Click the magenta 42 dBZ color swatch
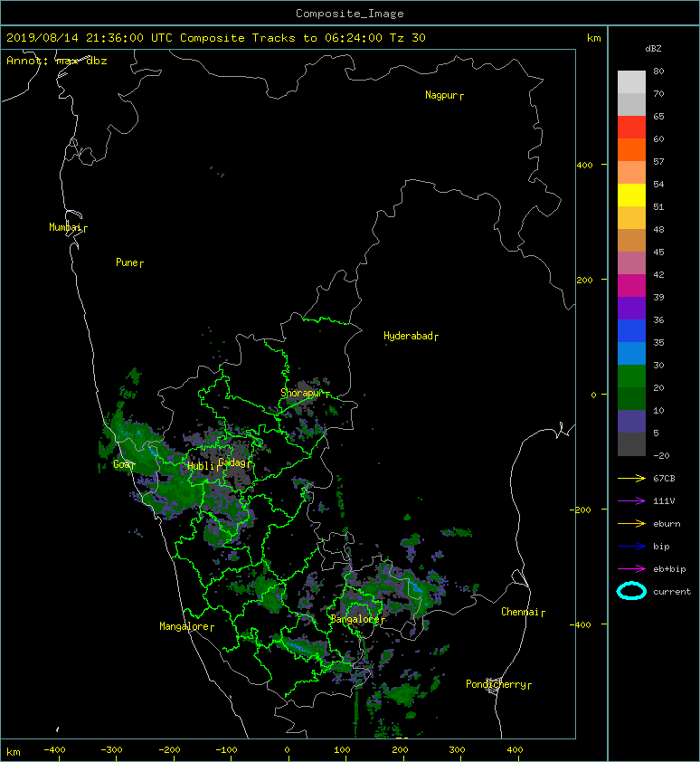 pyautogui.click(x=631, y=285)
